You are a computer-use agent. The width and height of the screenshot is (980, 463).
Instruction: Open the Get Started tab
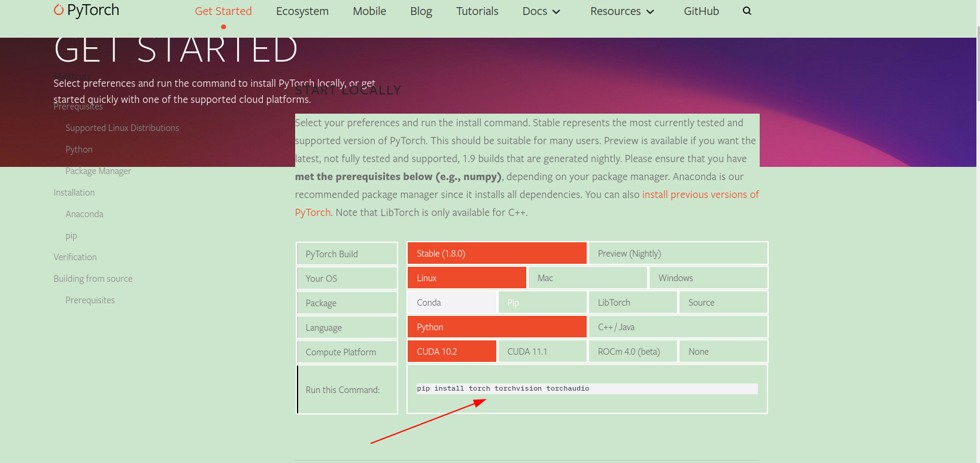point(223,11)
